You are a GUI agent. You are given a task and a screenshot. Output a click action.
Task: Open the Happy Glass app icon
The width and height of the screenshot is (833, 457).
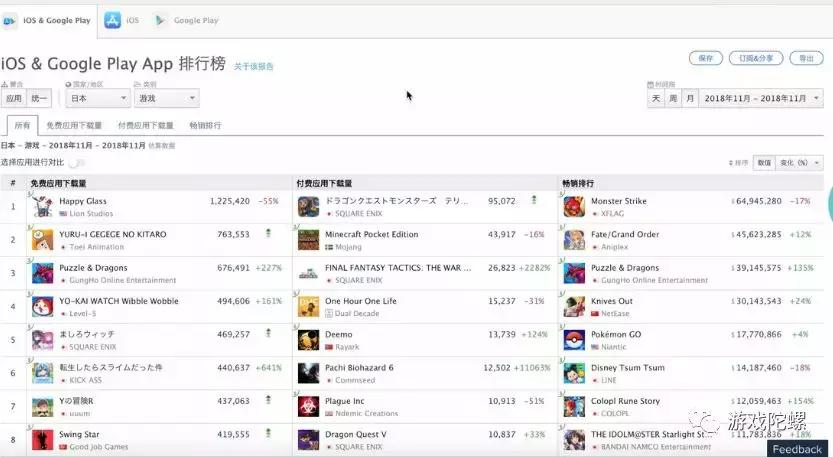[x=42, y=207]
